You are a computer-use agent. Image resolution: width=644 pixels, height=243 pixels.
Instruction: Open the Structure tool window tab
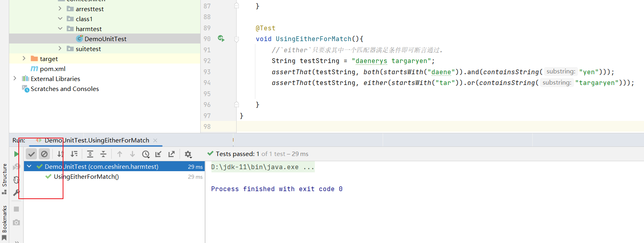[x=4, y=176]
